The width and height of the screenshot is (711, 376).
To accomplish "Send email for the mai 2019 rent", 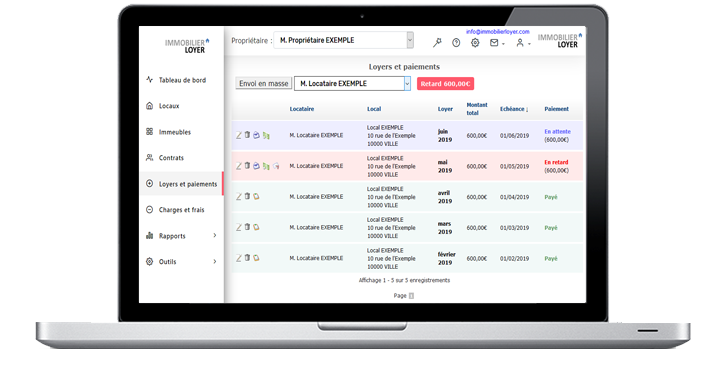I will coord(256,166).
